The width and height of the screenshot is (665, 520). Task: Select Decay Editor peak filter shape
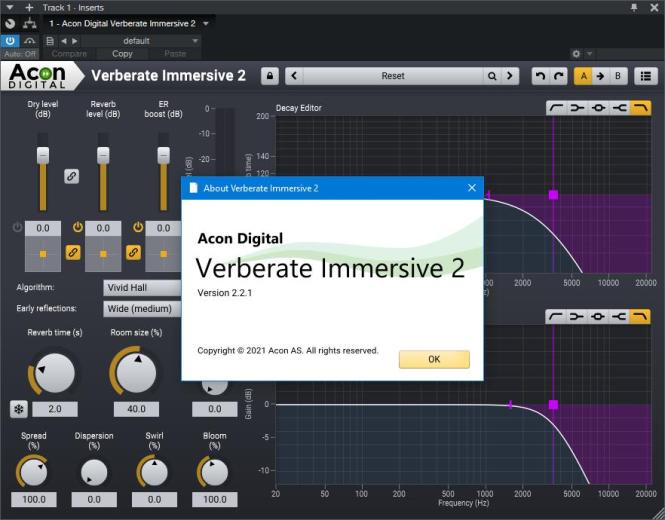(x=598, y=108)
